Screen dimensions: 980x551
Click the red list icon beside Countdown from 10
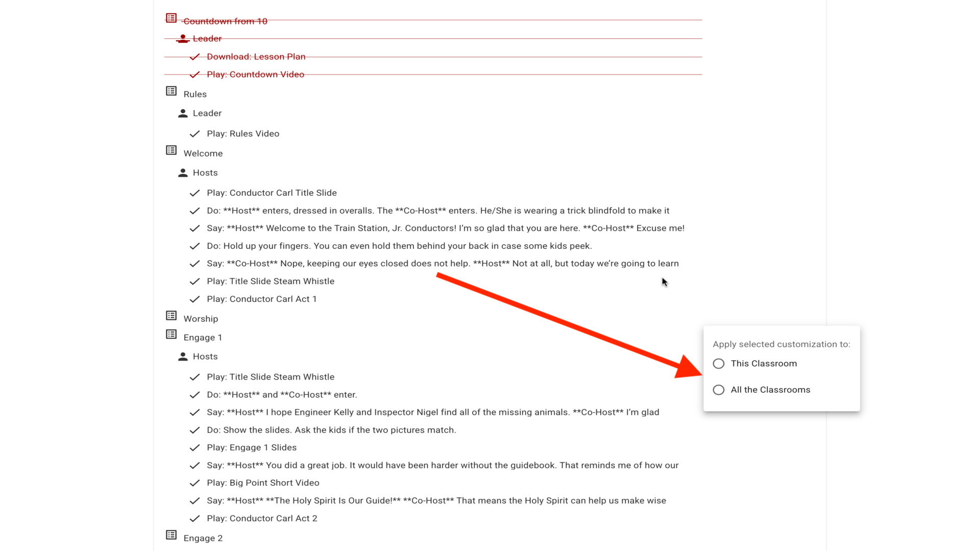[x=171, y=18]
